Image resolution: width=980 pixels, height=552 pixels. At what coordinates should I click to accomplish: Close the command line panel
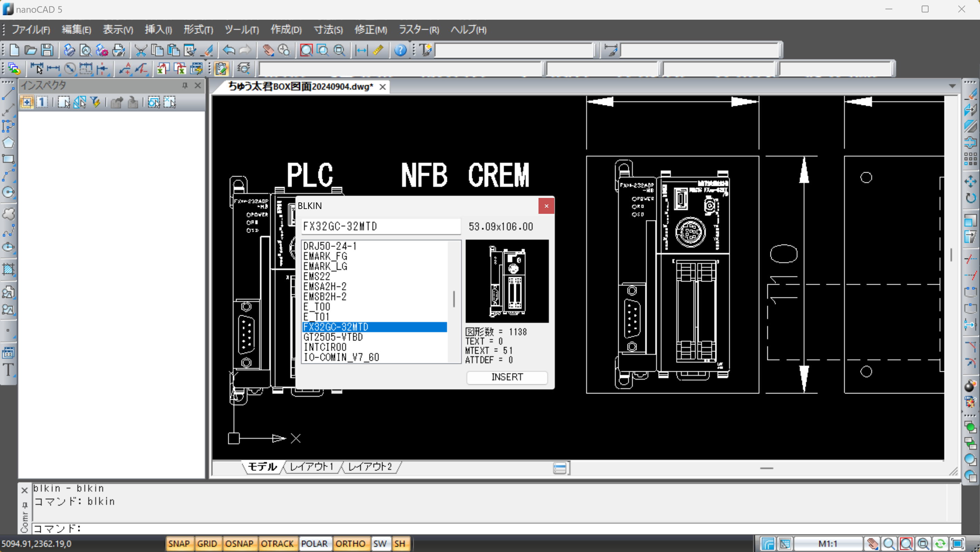(25, 490)
